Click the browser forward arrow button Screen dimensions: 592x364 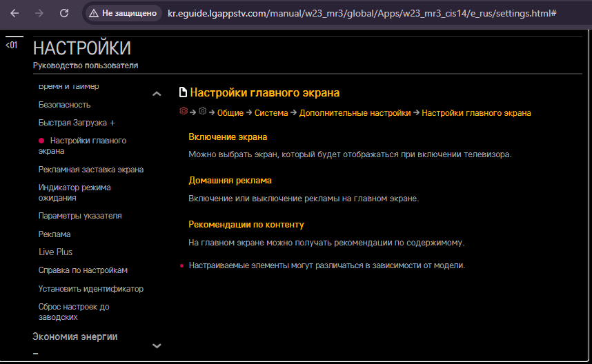click(x=39, y=13)
